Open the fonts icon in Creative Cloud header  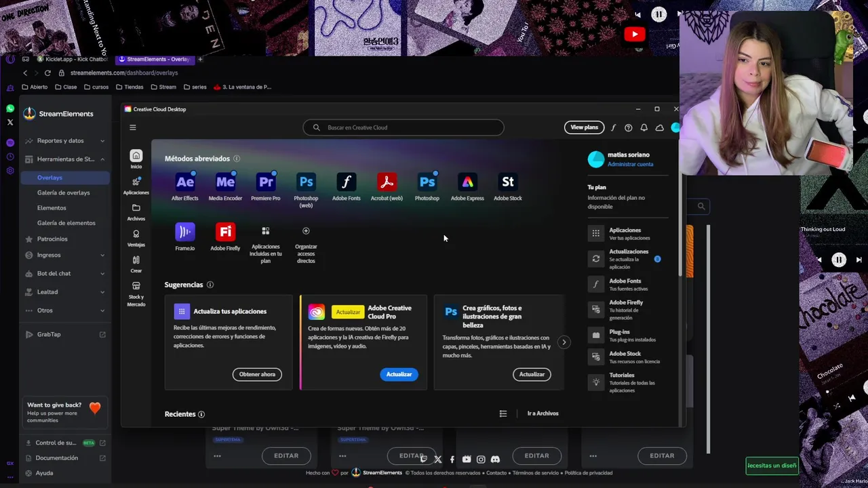coord(613,127)
